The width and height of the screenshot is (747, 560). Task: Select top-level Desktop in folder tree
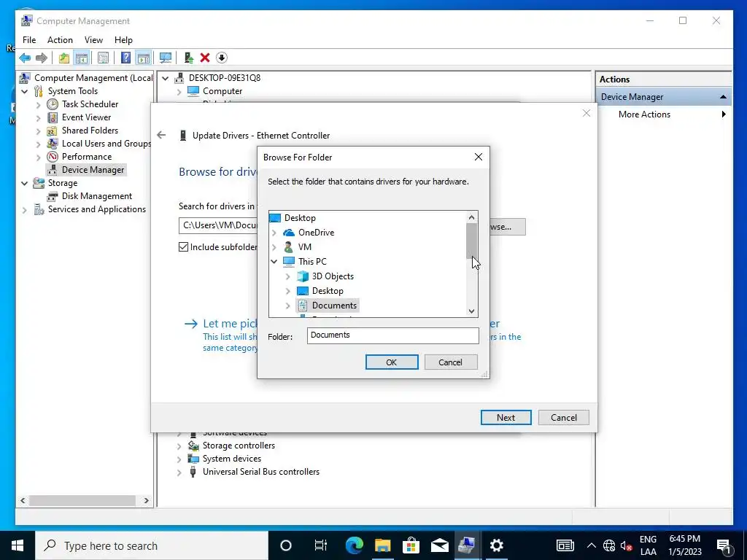click(300, 218)
